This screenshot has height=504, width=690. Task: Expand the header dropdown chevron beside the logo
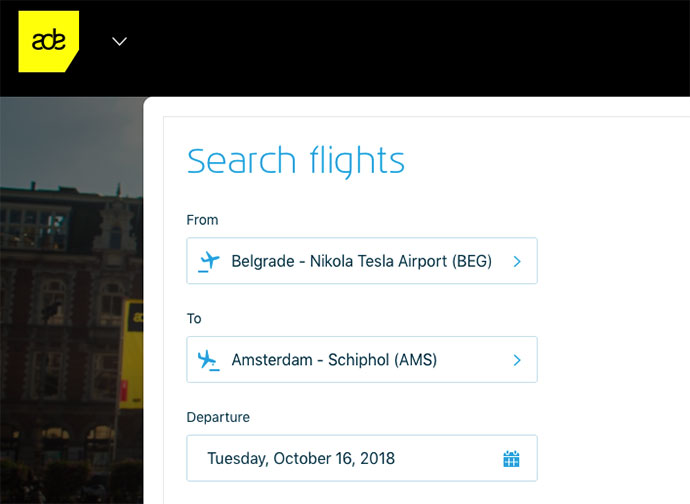coord(120,41)
